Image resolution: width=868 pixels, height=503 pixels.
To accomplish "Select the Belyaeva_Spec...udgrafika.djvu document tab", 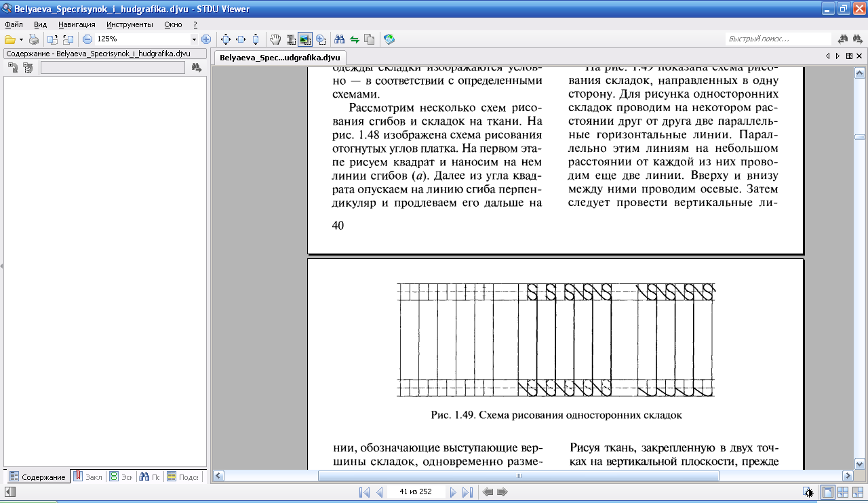I will tap(279, 58).
